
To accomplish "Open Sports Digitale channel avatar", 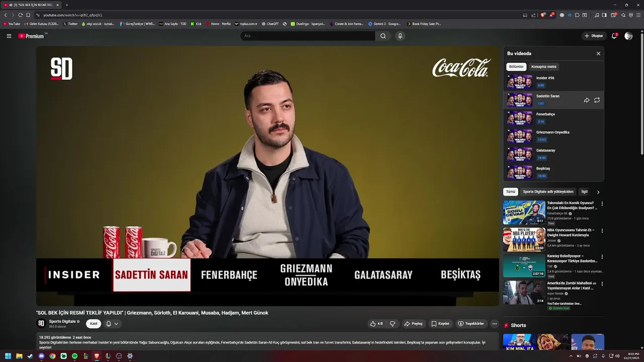I will click(41, 323).
